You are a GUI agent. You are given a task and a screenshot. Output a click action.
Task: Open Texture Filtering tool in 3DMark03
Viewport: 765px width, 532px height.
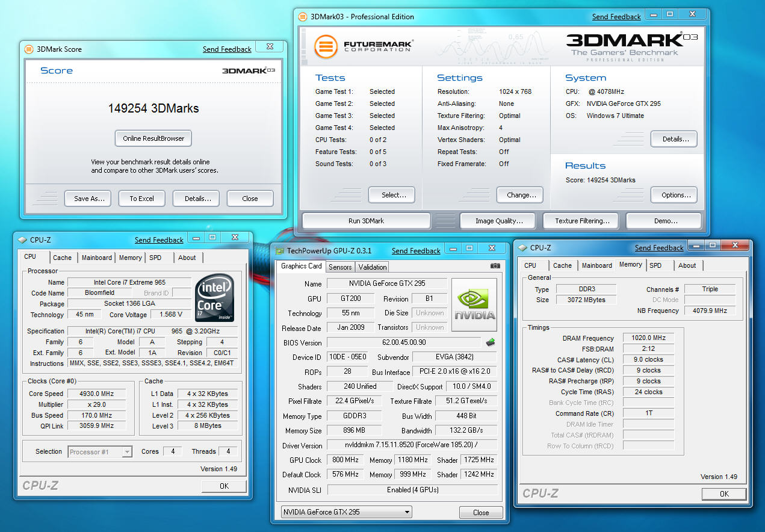(x=580, y=221)
